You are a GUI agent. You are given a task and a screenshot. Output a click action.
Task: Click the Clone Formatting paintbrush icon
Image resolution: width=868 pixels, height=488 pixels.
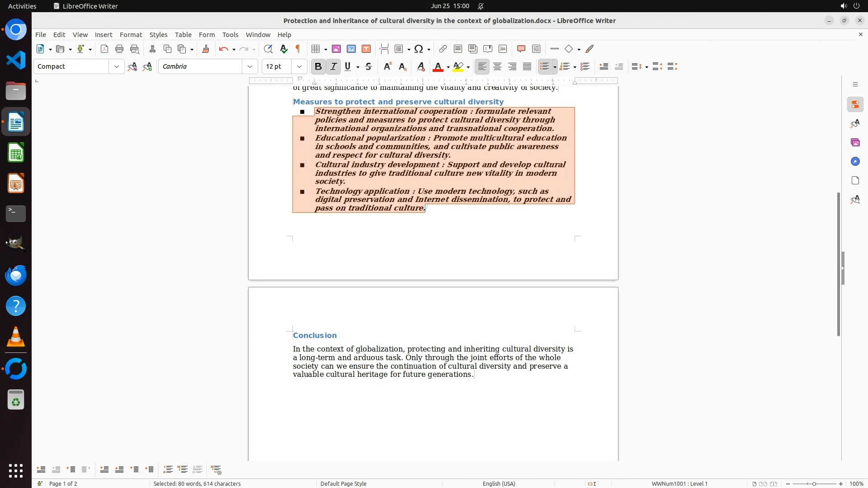[205, 49]
